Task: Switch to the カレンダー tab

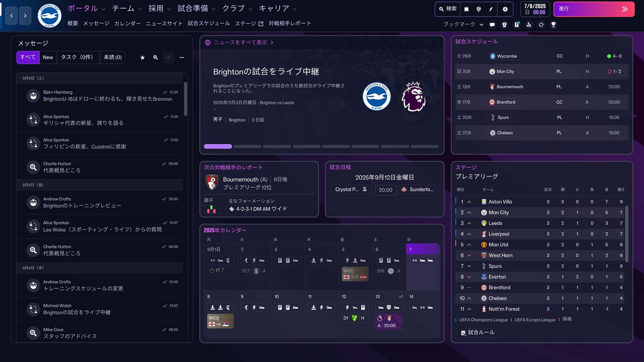Action: [x=127, y=23]
